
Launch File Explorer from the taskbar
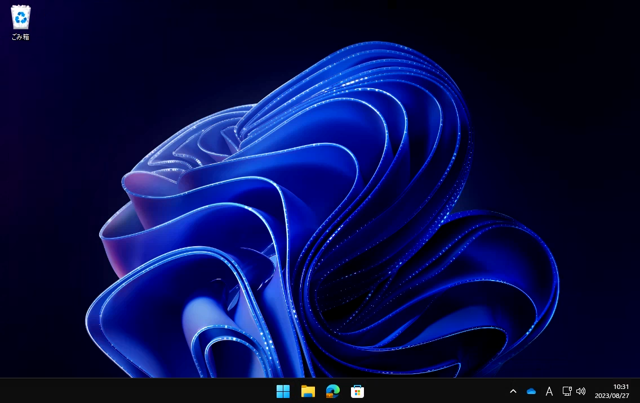click(x=308, y=391)
